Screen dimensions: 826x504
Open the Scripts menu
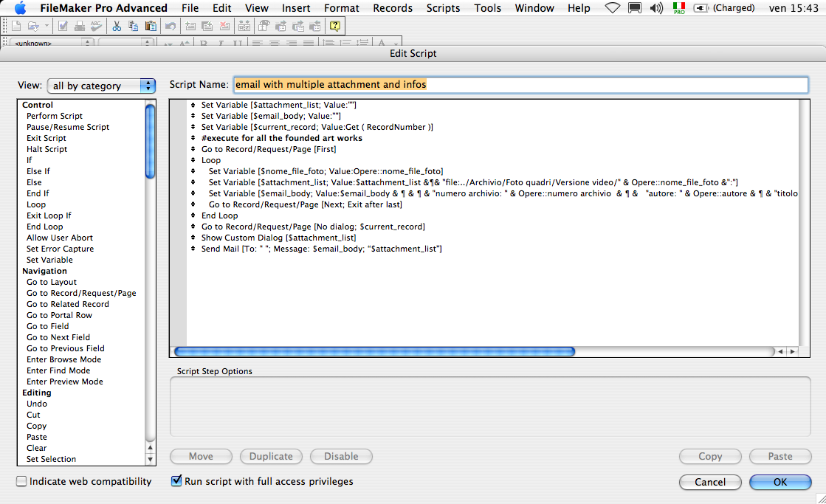click(x=443, y=8)
